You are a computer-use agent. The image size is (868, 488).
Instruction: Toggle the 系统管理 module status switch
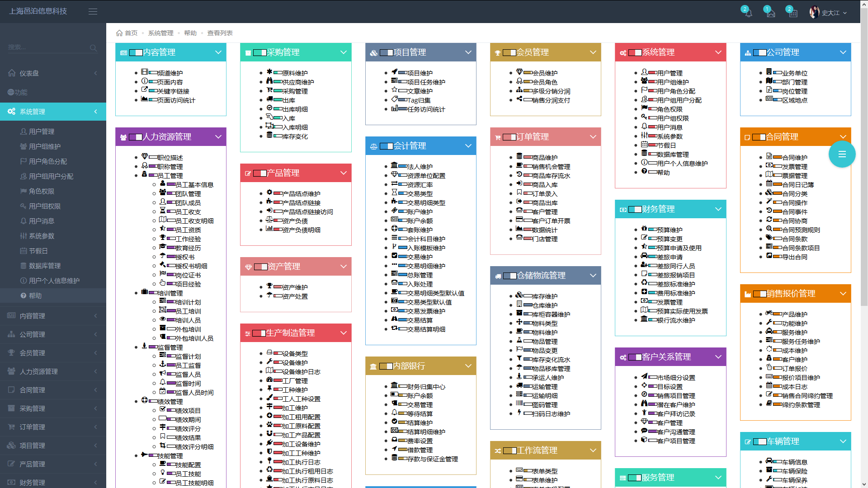coord(634,52)
